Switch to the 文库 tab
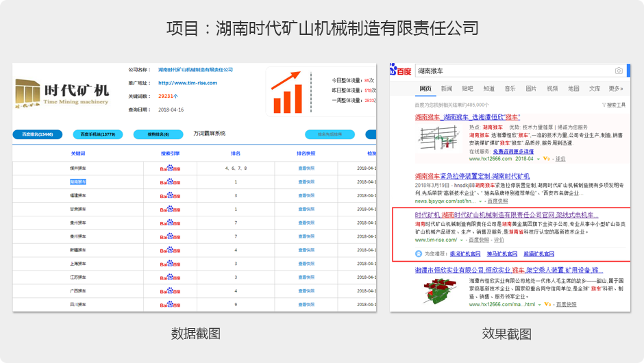 [x=595, y=88]
